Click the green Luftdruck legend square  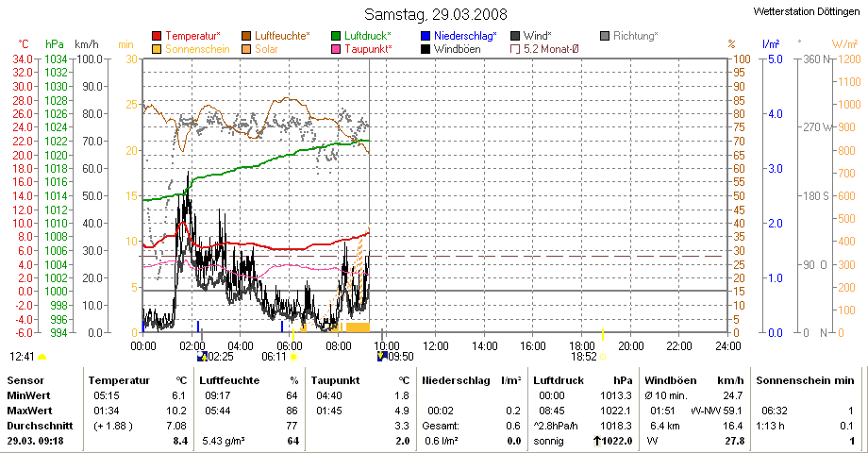[x=336, y=36]
